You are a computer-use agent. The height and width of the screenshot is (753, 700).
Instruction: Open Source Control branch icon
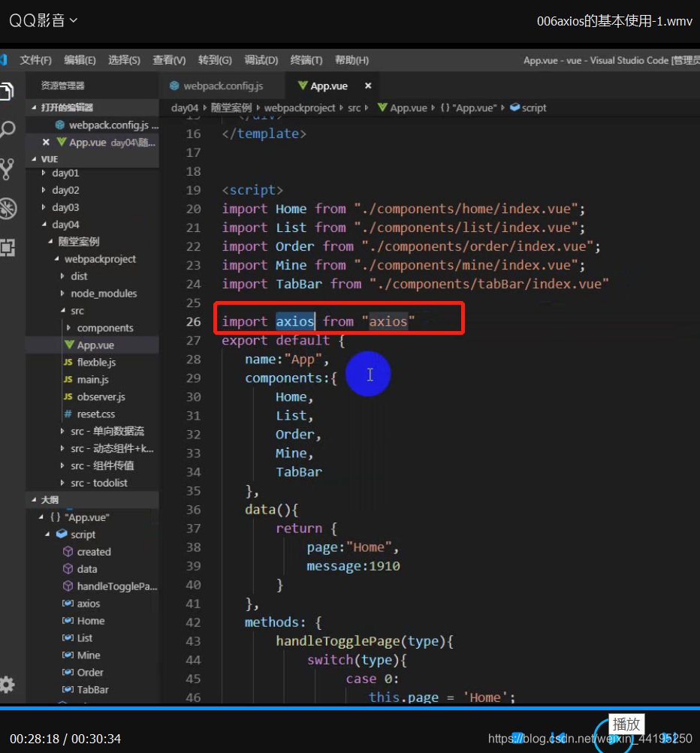(x=7, y=169)
